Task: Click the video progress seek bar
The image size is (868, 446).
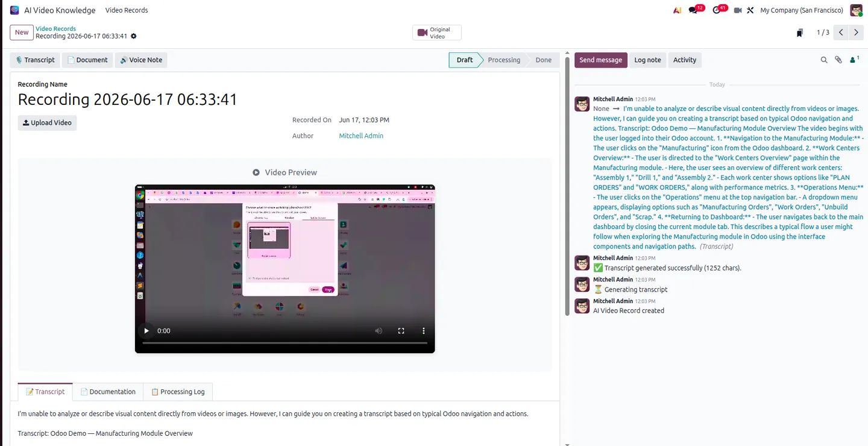Action: 285,343
